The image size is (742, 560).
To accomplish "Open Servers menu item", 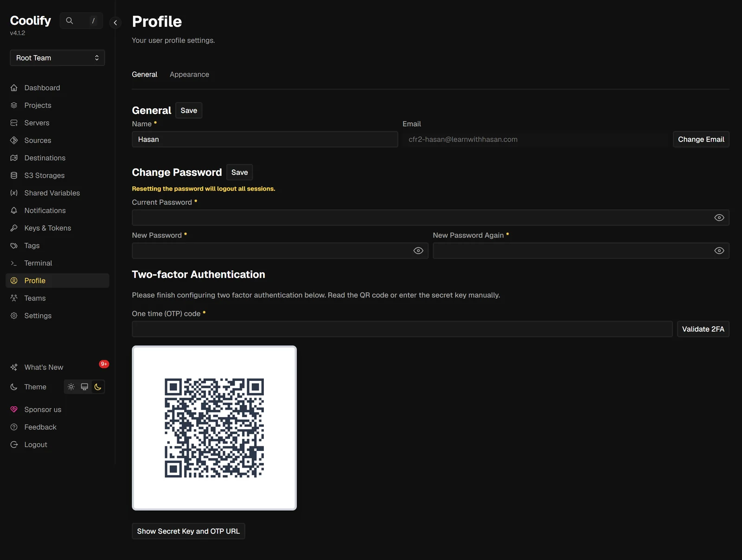I will (x=58, y=123).
